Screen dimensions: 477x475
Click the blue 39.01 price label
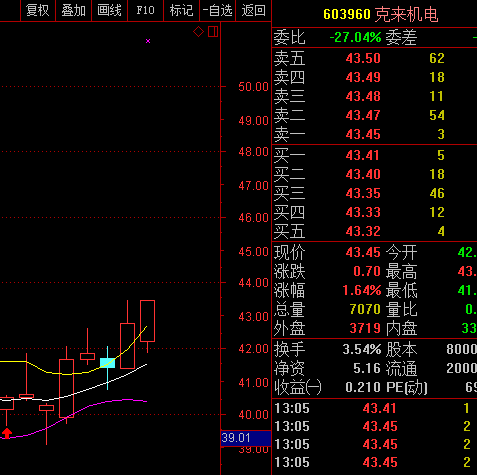(x=246, y=438)
